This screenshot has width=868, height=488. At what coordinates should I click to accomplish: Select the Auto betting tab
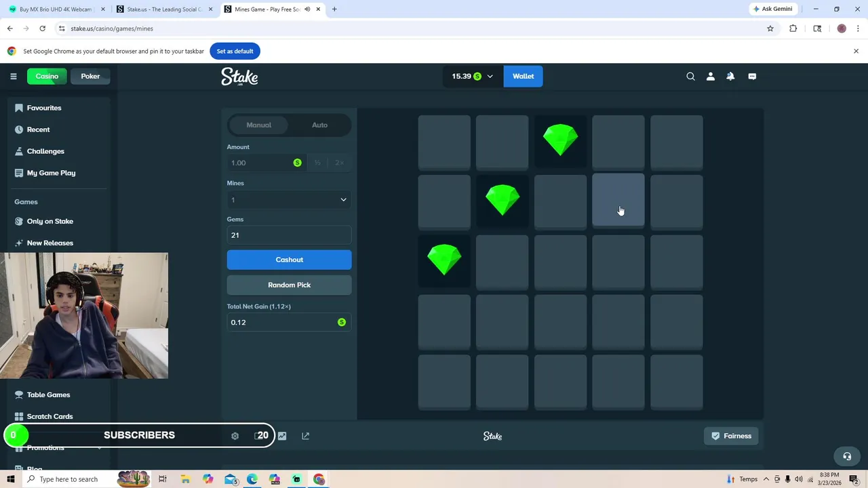319,125
